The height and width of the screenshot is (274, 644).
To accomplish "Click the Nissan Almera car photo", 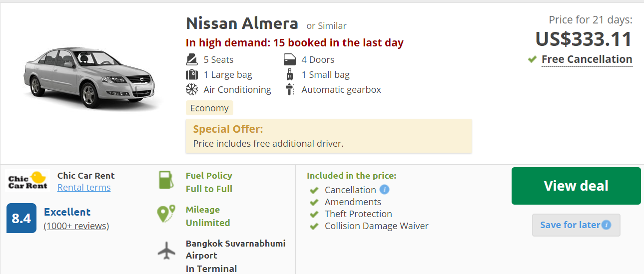I will [x=92, y=75].
